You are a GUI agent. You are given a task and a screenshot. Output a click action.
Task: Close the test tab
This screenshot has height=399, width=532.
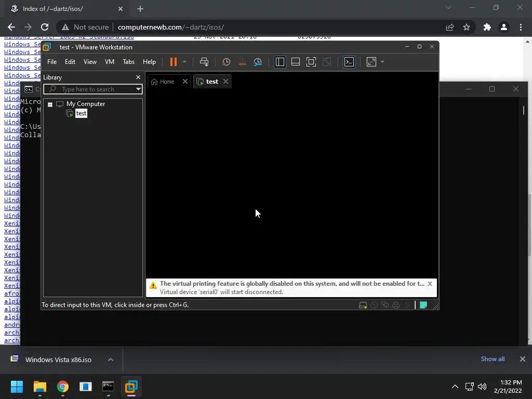point(225,82)
